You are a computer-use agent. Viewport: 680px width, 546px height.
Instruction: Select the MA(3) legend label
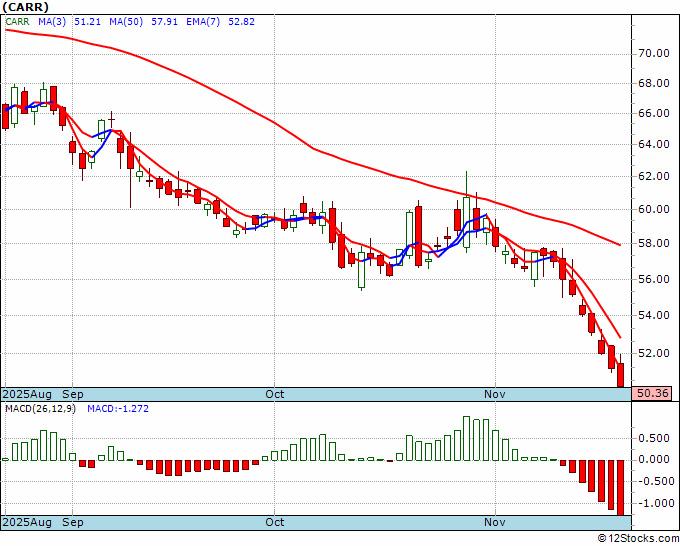click(x=52, y=22)
